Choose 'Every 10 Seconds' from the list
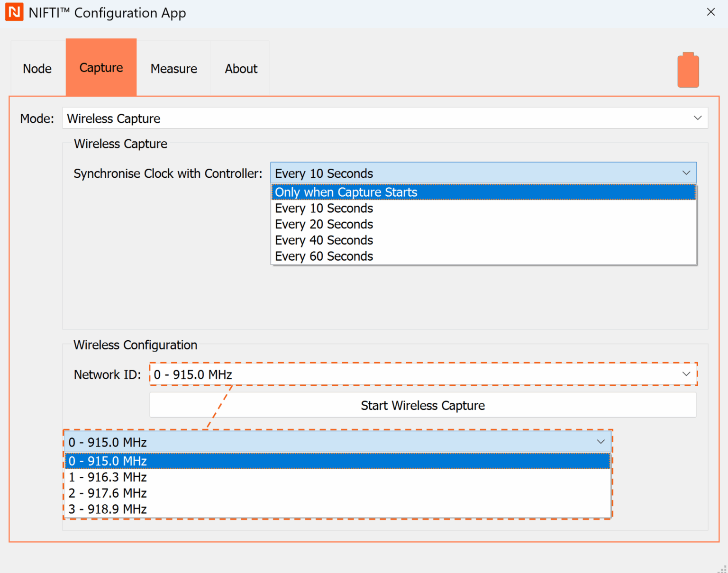 (x=483, y=208)
